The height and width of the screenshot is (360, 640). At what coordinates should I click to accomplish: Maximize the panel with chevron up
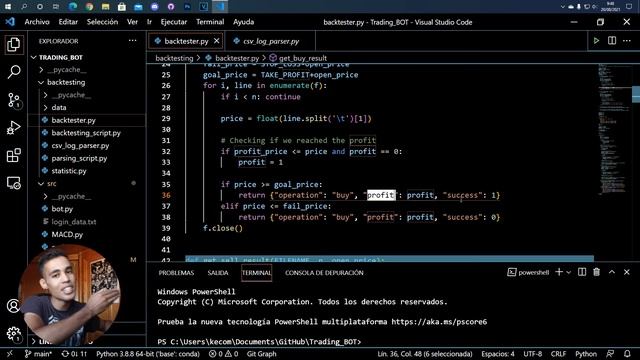point(612,272)
